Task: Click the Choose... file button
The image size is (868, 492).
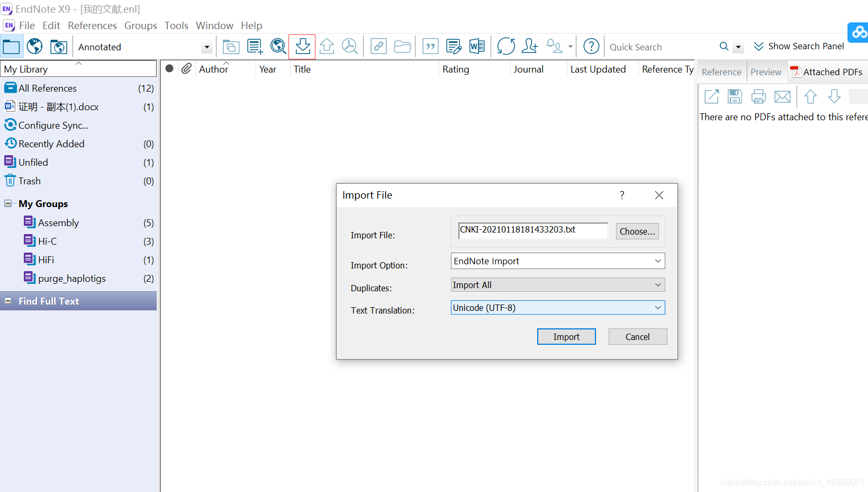Action: 637,231
